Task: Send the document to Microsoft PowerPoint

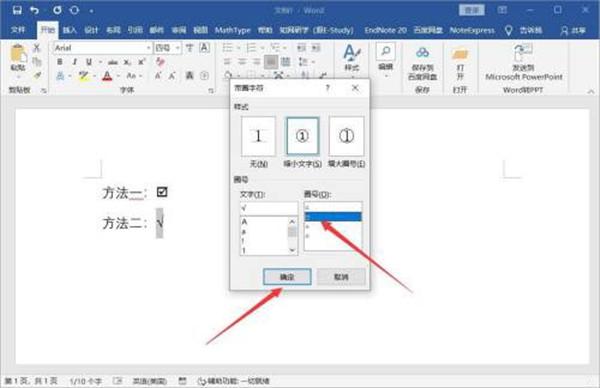Action: [523, 62]
